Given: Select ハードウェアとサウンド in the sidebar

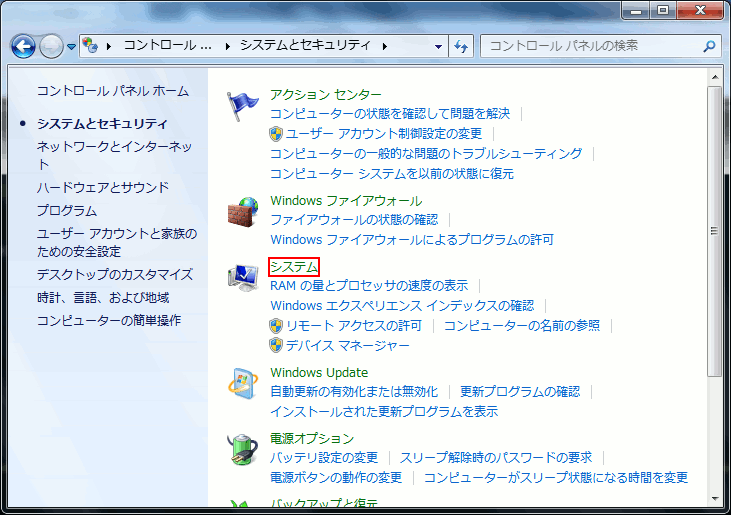Looking at the screenshot, I should 103,187.
